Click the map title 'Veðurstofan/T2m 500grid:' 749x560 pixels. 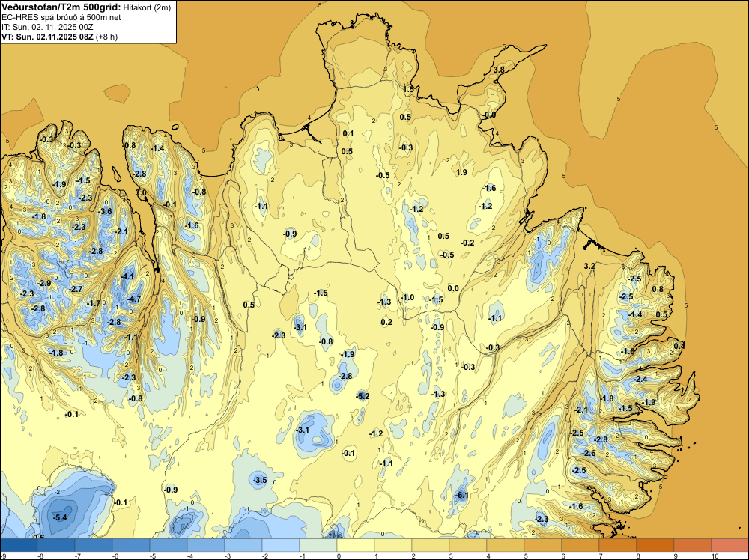[61, 7]
